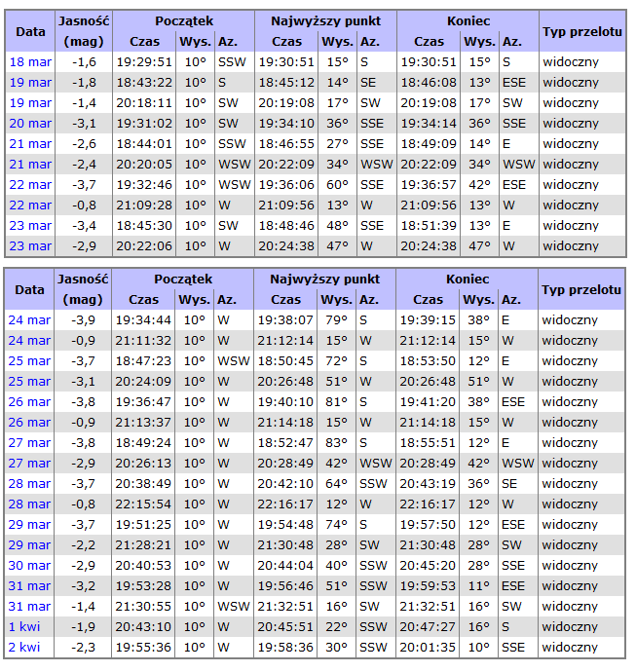Select the 74° altitude value
636x672 pixels.
coord(336,525)
